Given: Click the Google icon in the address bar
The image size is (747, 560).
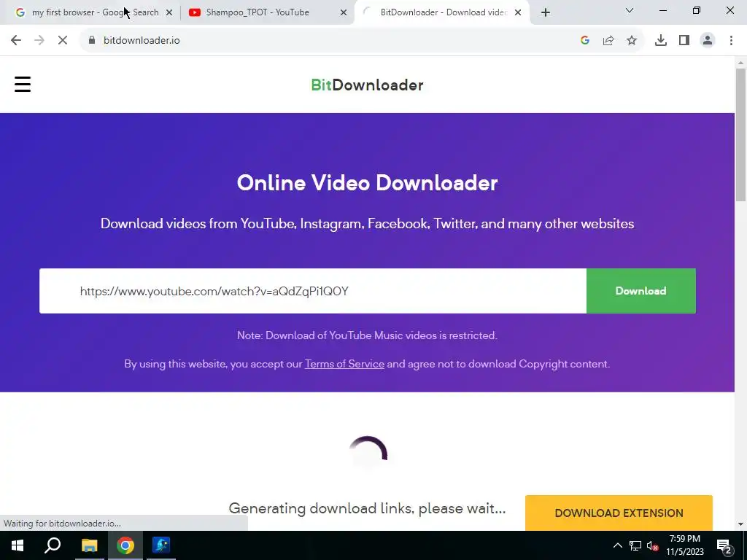Looking at the screenshot, I should [x=585, y=41].
